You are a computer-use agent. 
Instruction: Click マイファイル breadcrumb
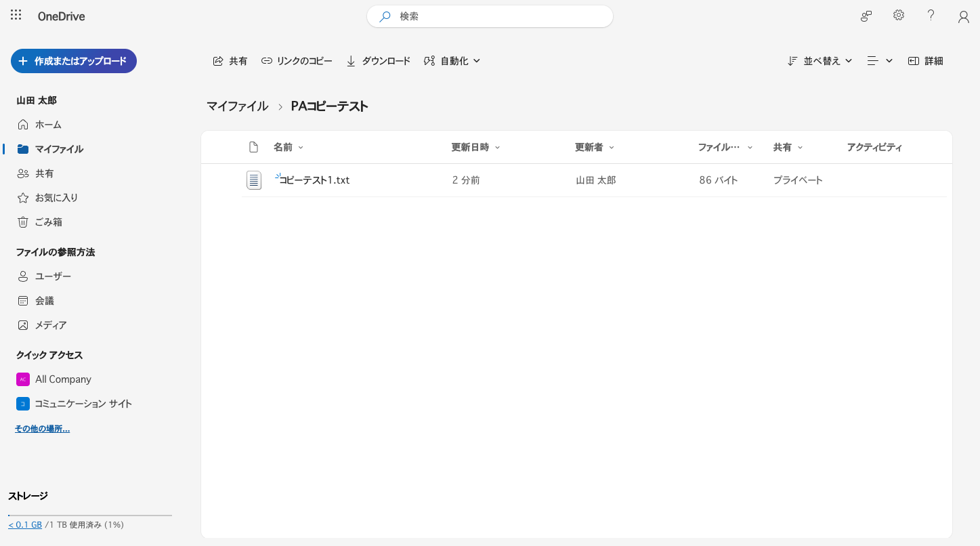pos(237,106)
